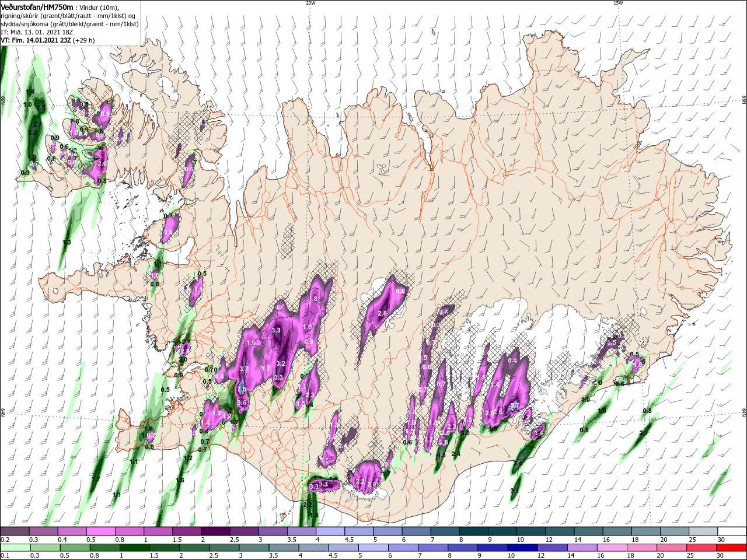Click the 30 label on the snow scale
747x560 pixels.
[721, 540]
